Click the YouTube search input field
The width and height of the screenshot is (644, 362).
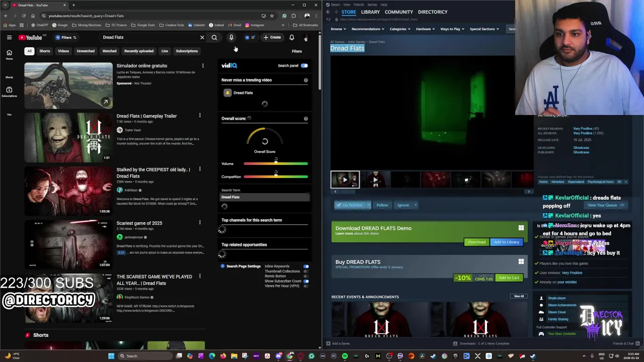point(149,37)
